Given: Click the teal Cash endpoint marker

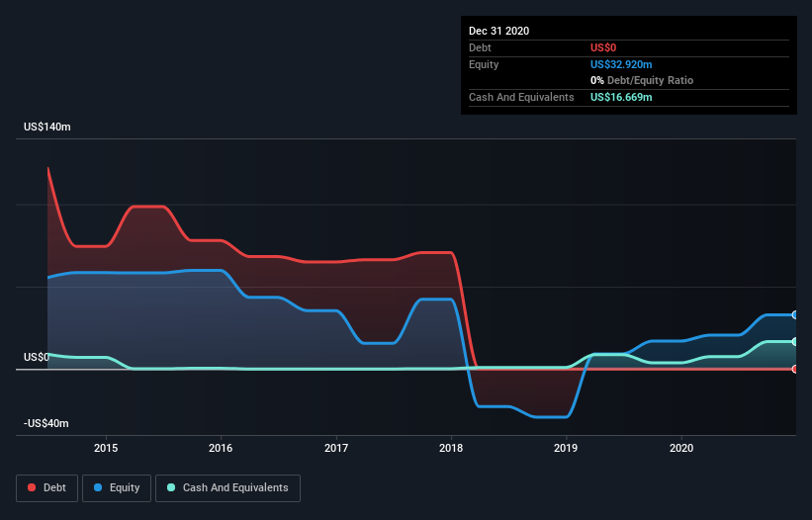Looking at the screenshot, I should (795, 341).
